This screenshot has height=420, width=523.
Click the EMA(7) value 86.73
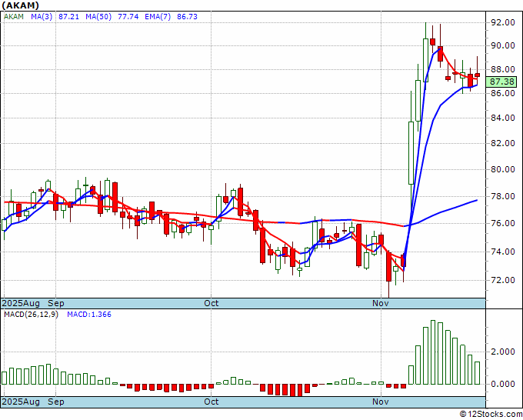point(187,17)
